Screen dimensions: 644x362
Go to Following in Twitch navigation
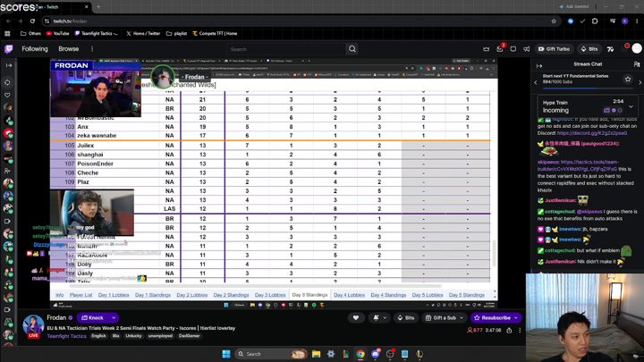pos(35,49)
